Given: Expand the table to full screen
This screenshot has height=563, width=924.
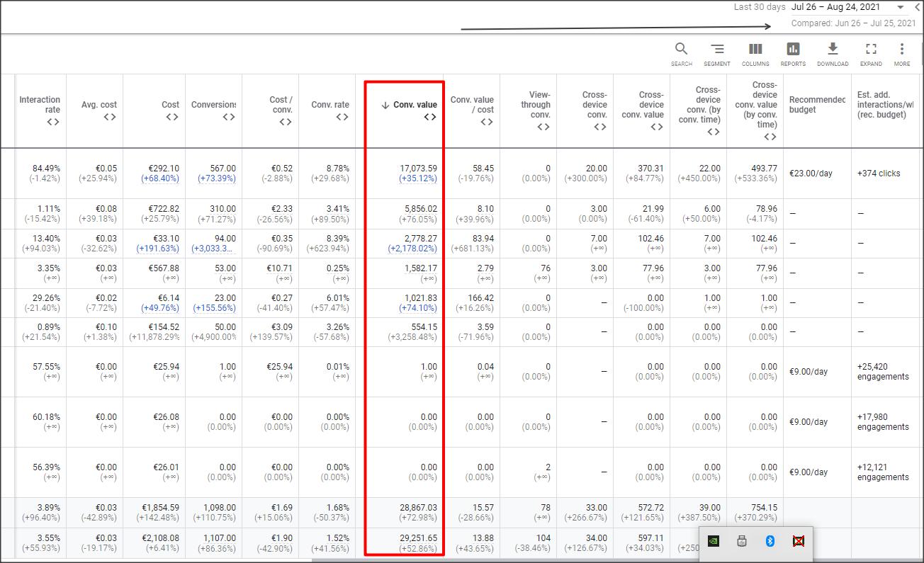Looking at the screenshot, I should pyautogui.click(x=871, y=50).
